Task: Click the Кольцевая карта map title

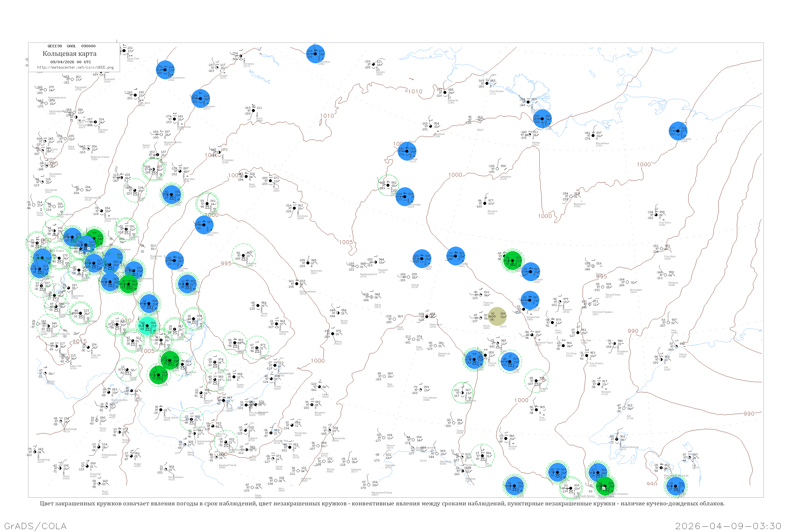Action: click(x=69, y=54)
